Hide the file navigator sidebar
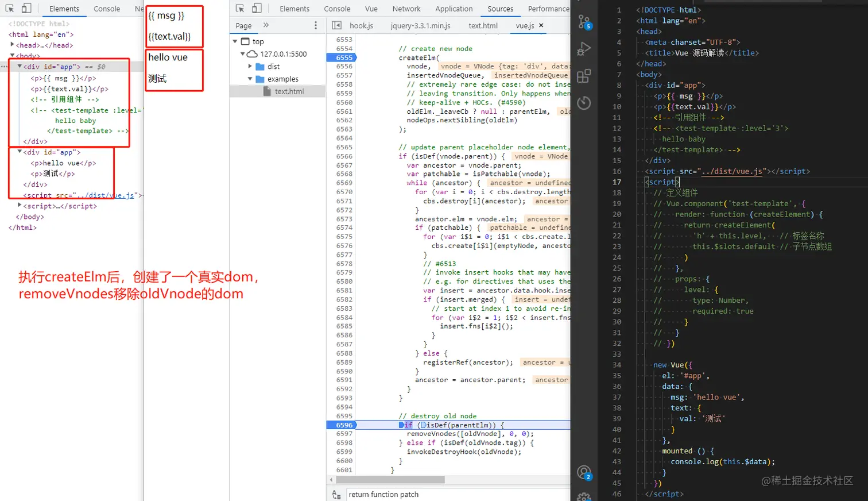 pos(337,25)
